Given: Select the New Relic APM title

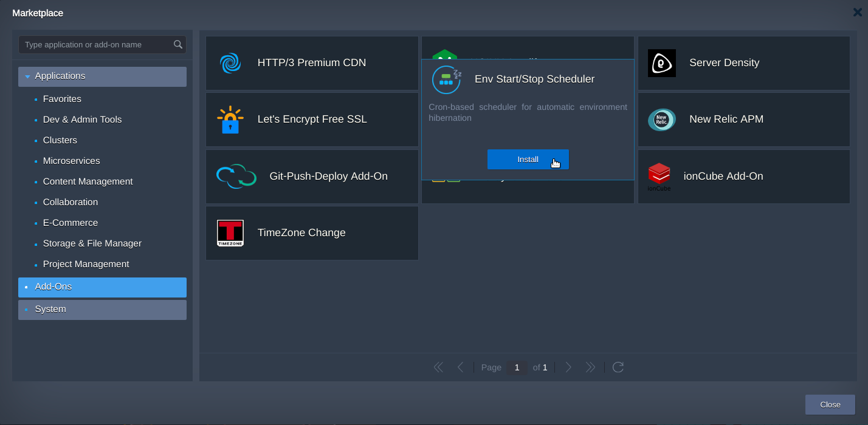Looking at the screenshot, I should click(x=726, y=120).
